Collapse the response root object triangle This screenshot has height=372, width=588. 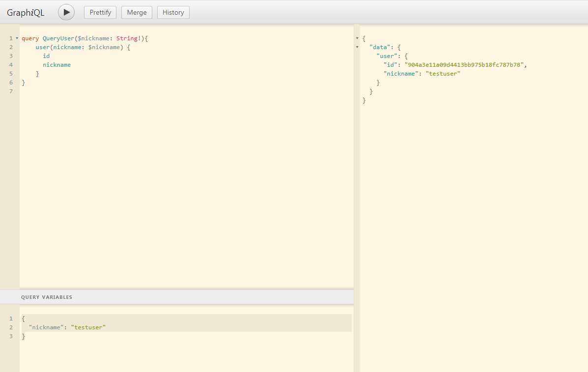(357, 38)
